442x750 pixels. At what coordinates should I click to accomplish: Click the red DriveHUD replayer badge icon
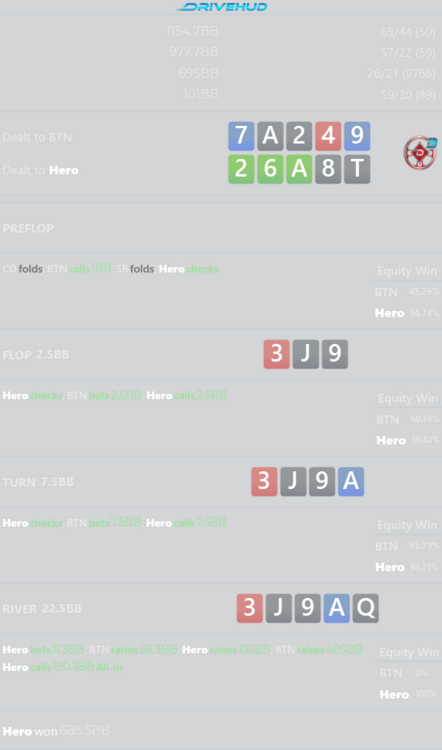[420, 153]
